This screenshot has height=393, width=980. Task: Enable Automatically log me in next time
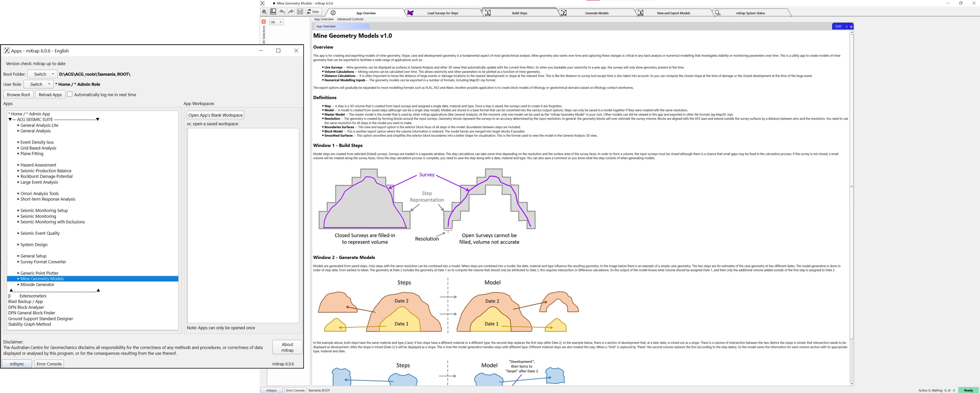pyautogui.click(x=70, y=94)
